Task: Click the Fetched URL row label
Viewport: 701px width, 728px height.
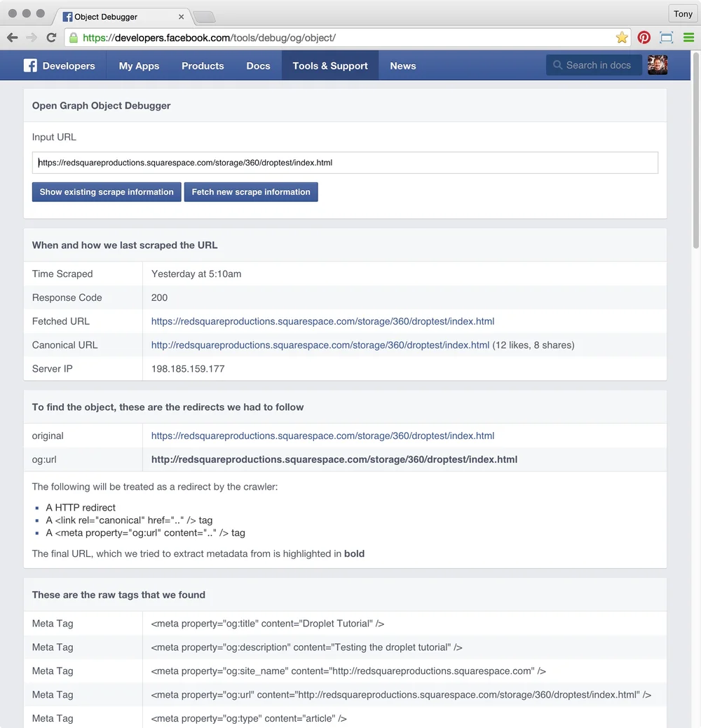Action: (61, 321)
